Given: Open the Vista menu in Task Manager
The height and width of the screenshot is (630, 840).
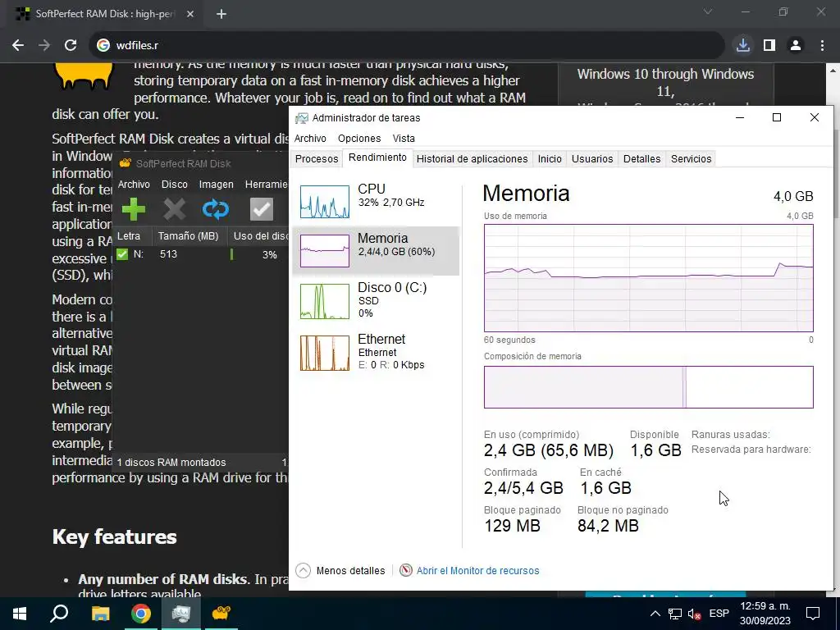Looking at the screenshot, I should point(404,138).
